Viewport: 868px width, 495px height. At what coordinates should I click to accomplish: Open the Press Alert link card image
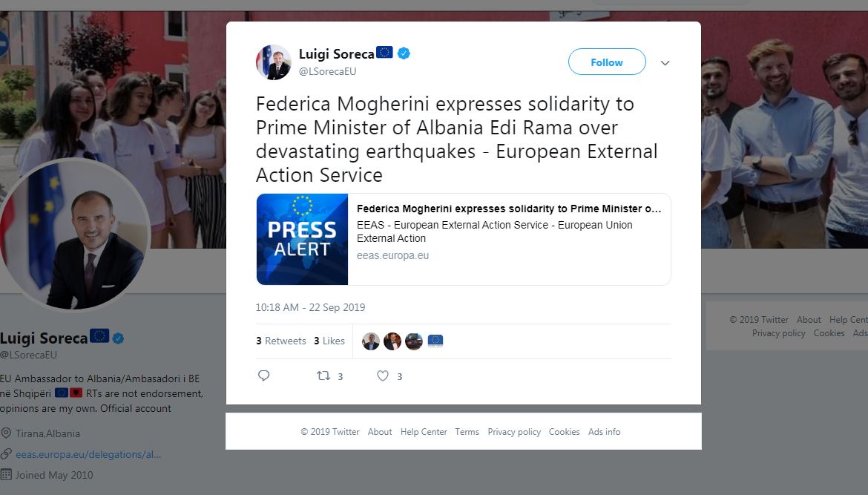[303, 239]
